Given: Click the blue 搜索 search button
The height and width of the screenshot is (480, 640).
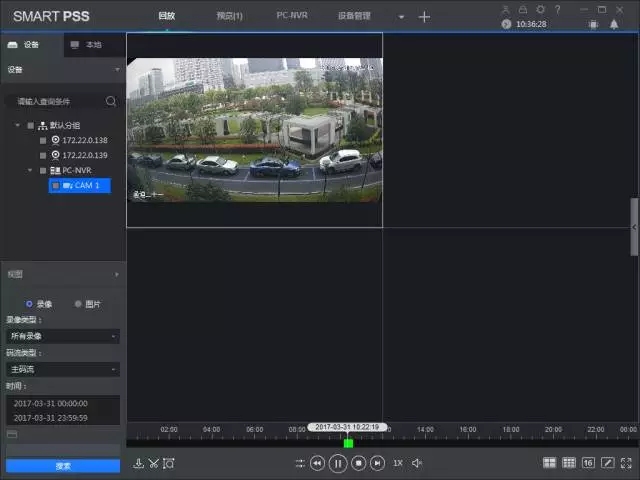Looking at the screenshot, I should 63,466.
